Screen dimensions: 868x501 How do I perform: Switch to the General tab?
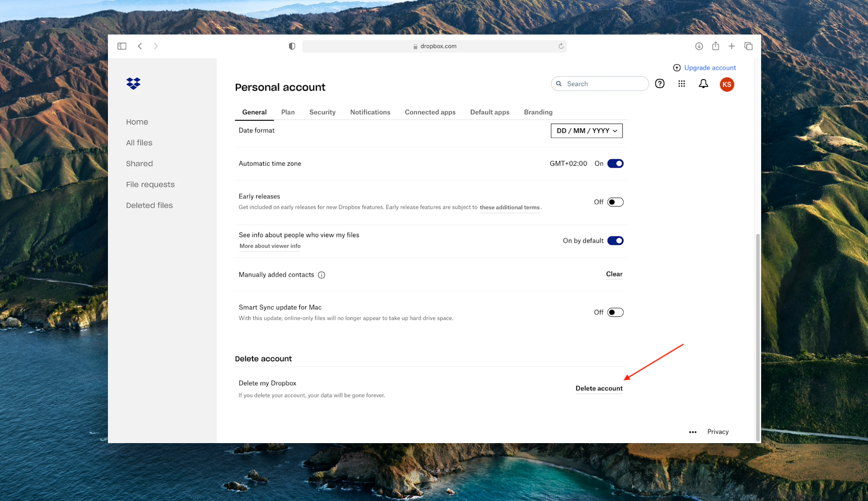254,112
